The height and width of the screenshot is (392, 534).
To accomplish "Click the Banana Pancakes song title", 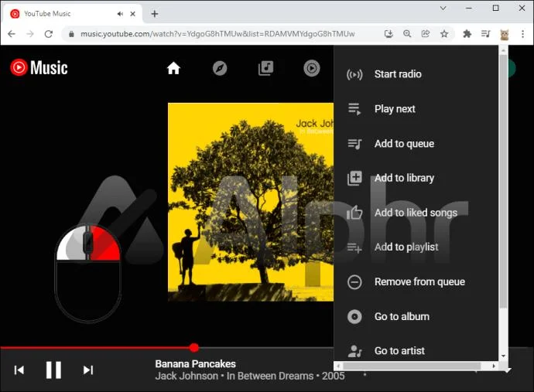I will 196,363.
